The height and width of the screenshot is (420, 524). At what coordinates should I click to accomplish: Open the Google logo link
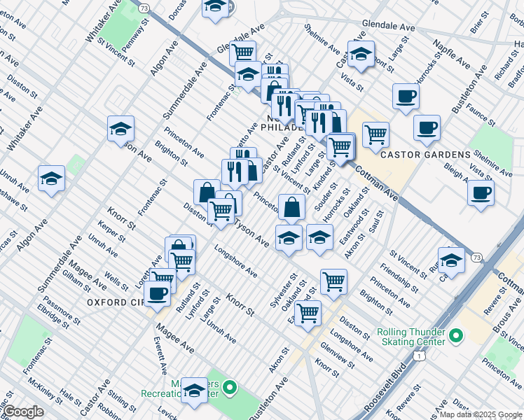(24, 412)
